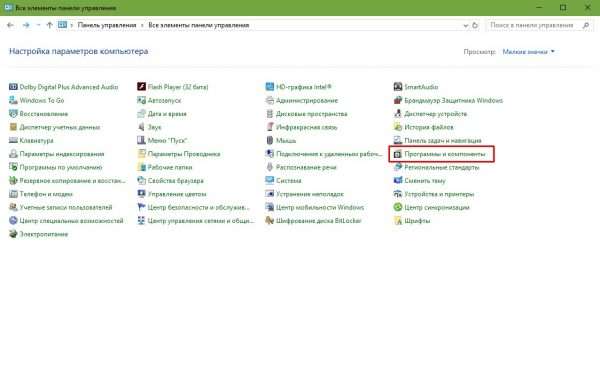
Task: Open the recent locations dropdown arrow
Action: 38,25
